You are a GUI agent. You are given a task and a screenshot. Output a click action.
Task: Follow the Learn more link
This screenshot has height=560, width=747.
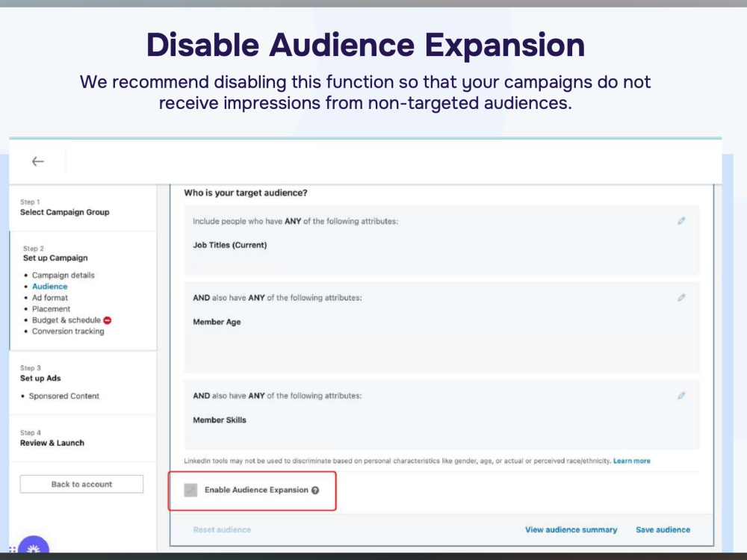tap(632, 461)
